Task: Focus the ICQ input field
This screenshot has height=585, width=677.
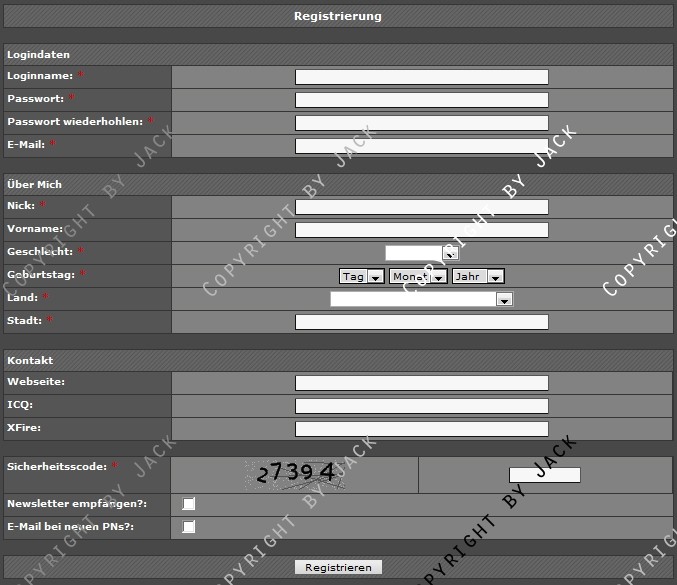Action: [422, 406]
